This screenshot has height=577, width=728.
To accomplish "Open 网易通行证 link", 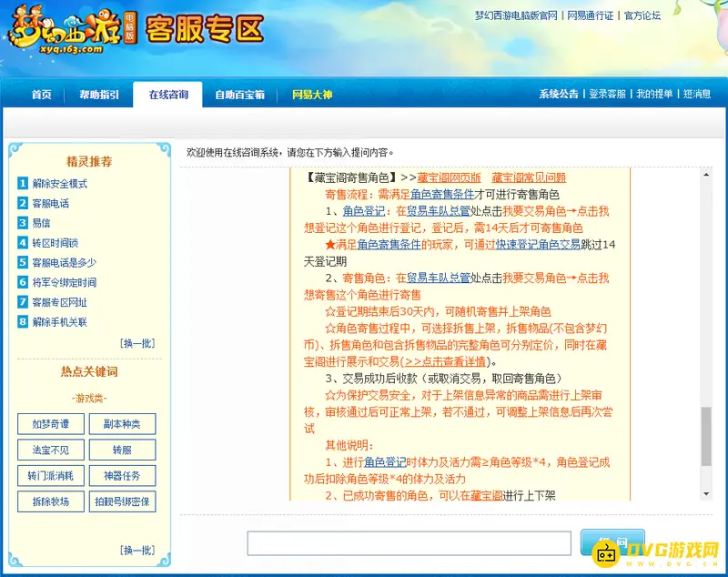I will (x=590, y=15).
